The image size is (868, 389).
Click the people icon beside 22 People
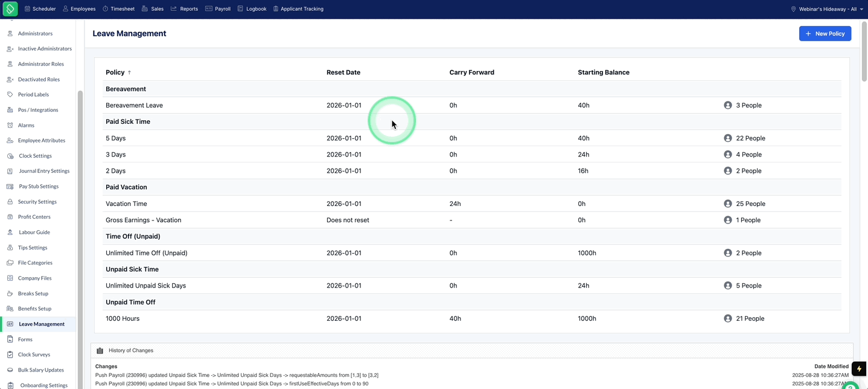(727, 138)
